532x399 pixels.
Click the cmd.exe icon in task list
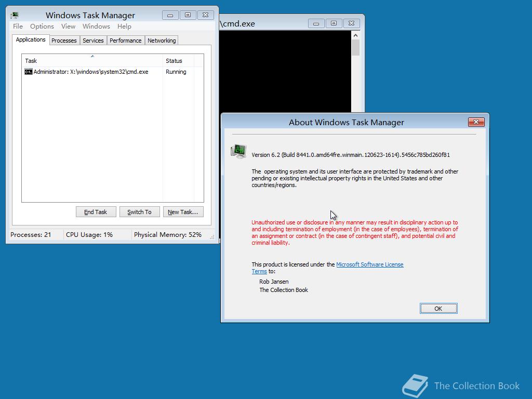click(28, 72)
